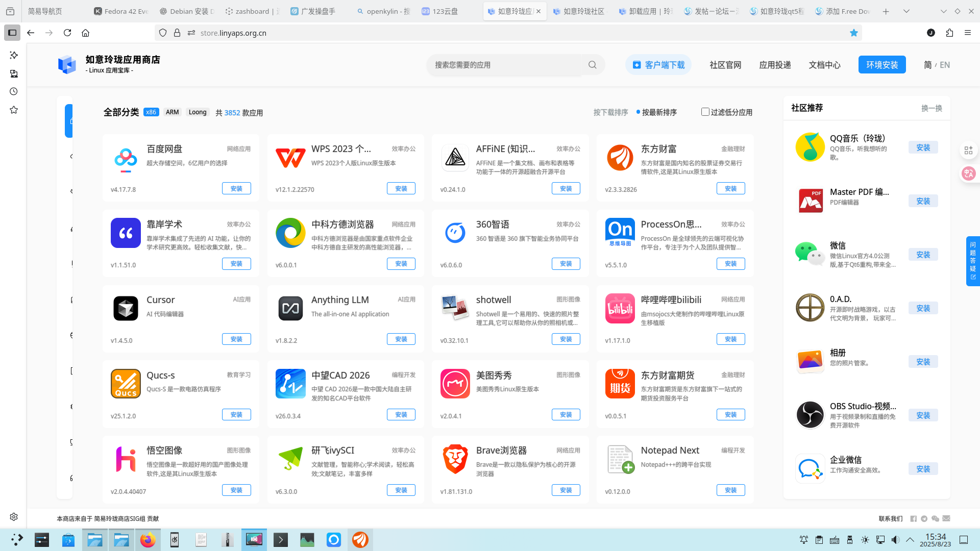Expand the system tray hidden icons arrow
980x551 pixels.
click(x=910, y=540)
